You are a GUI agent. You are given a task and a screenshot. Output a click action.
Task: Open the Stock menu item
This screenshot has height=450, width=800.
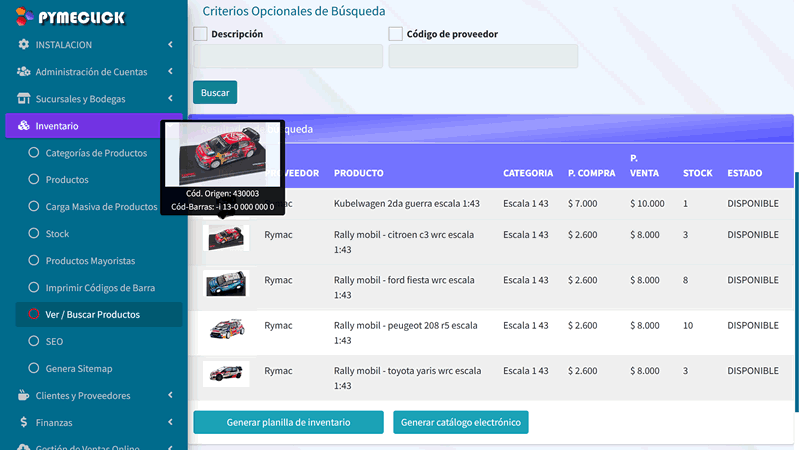pyautogui.click(x=57, y=234)
